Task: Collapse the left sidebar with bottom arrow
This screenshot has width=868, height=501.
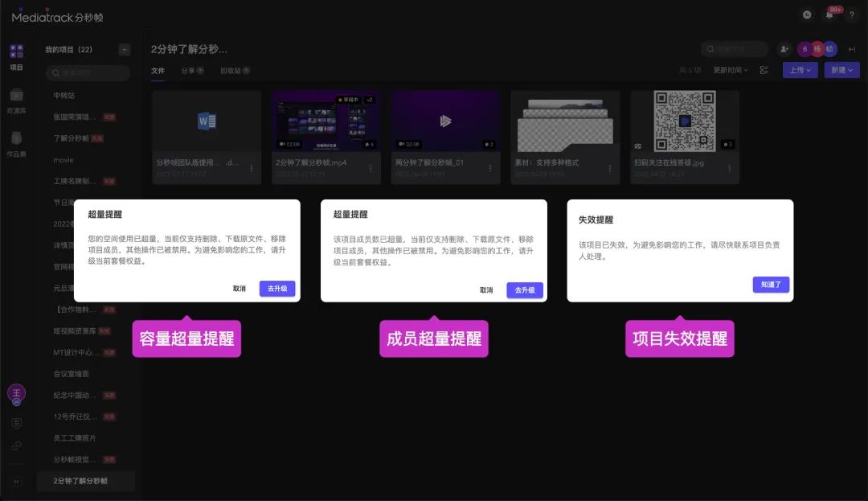Action: [x=16, y=482]
